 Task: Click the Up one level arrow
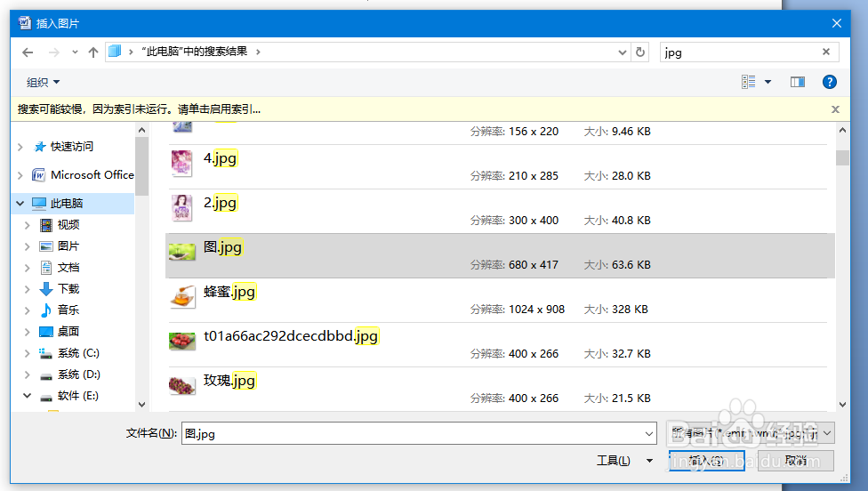pos(93,52)
